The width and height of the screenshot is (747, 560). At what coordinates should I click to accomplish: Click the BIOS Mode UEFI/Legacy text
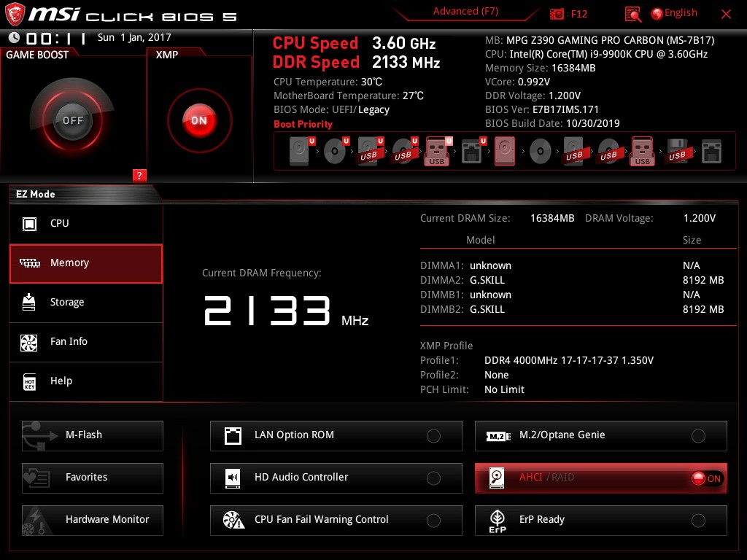pos(332,110)
